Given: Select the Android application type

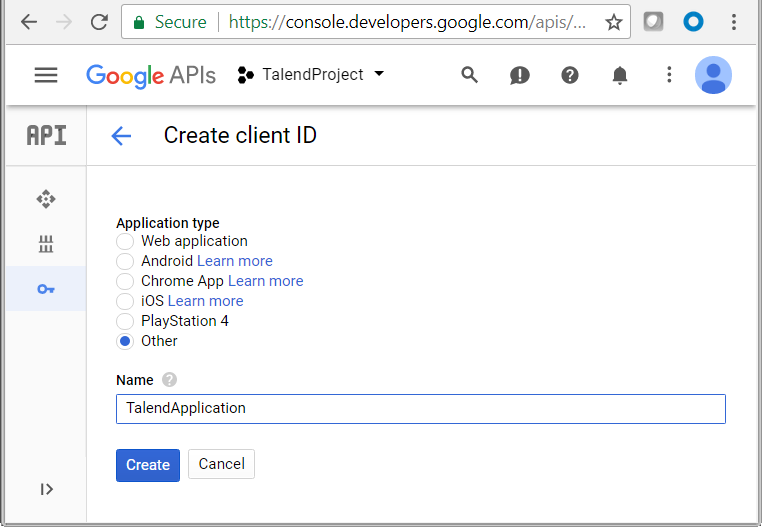Looking at the screenshot, I should click(x=125, y=261).
